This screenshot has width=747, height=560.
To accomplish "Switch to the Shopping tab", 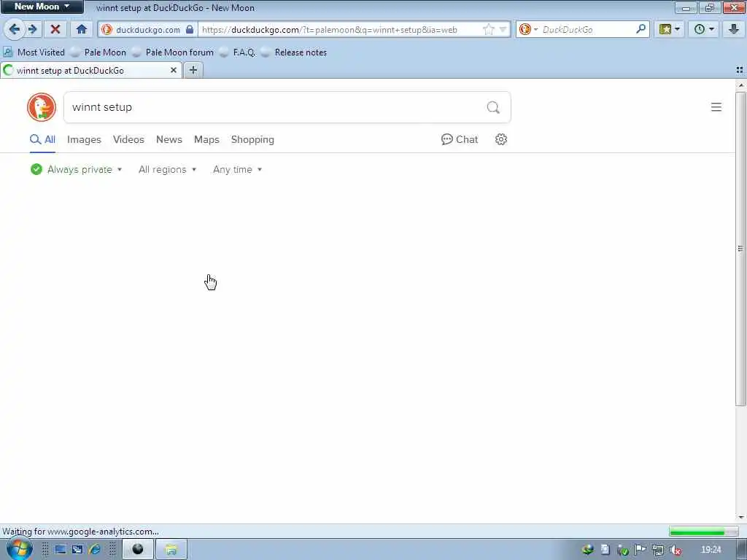I will [x=252, y=139].
